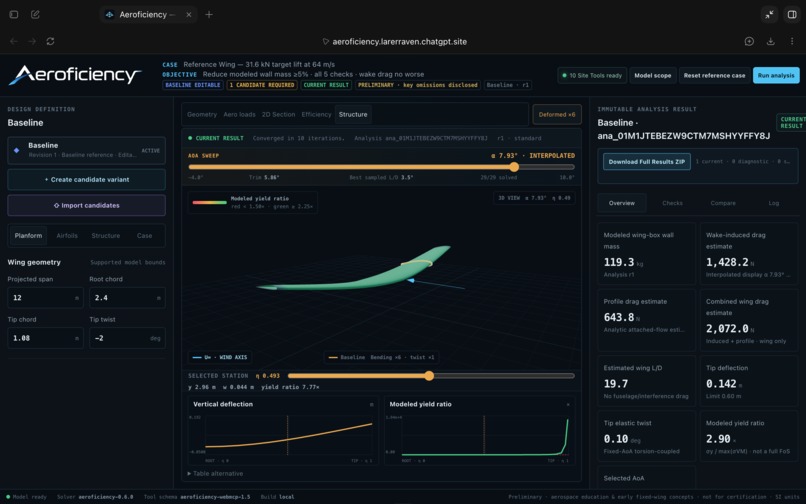Run analysis with the blue button

pos(776,75)
